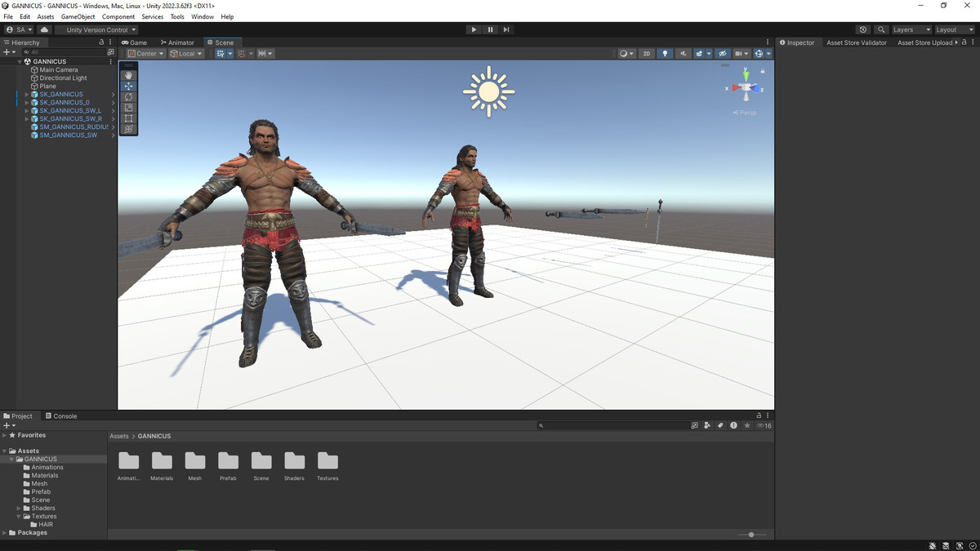The image size is (980, 551).
Task: Click the Step forward button
Action: click(506, 29)
